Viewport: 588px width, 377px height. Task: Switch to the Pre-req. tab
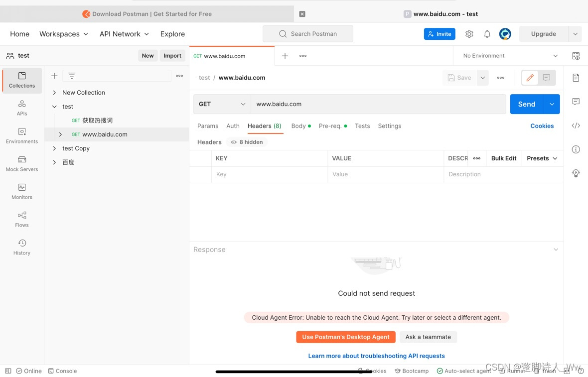[333, 126]
